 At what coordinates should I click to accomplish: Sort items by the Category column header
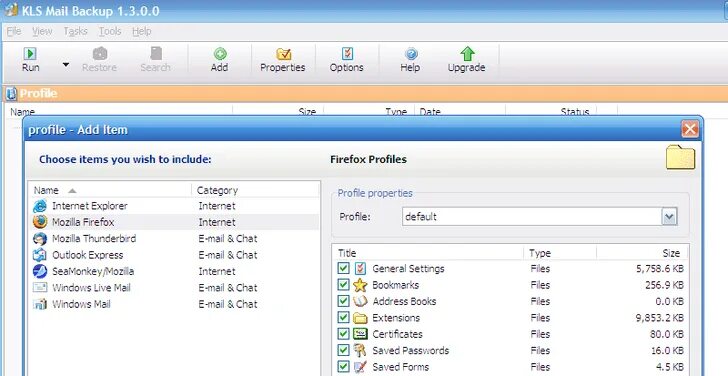(x=255, y=190)
